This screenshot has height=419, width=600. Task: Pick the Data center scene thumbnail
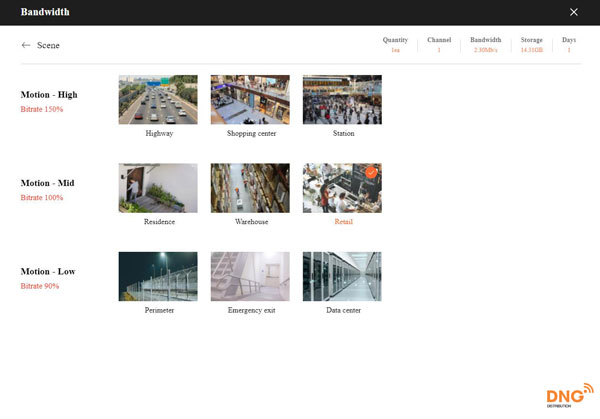[342, 276]
